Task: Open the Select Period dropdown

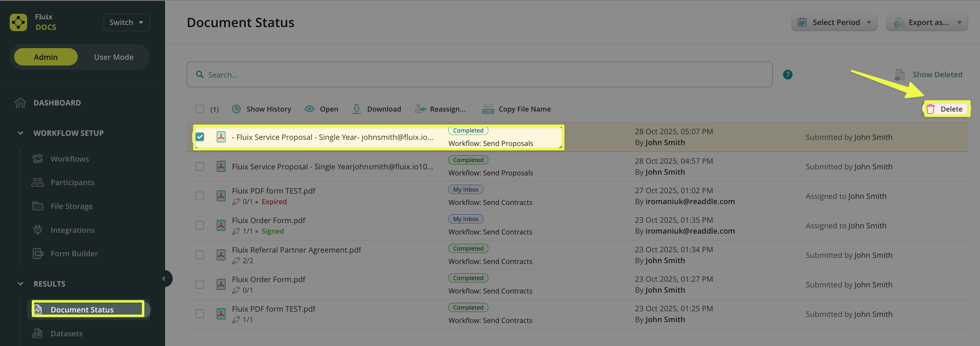Action: tap(834, 23)
